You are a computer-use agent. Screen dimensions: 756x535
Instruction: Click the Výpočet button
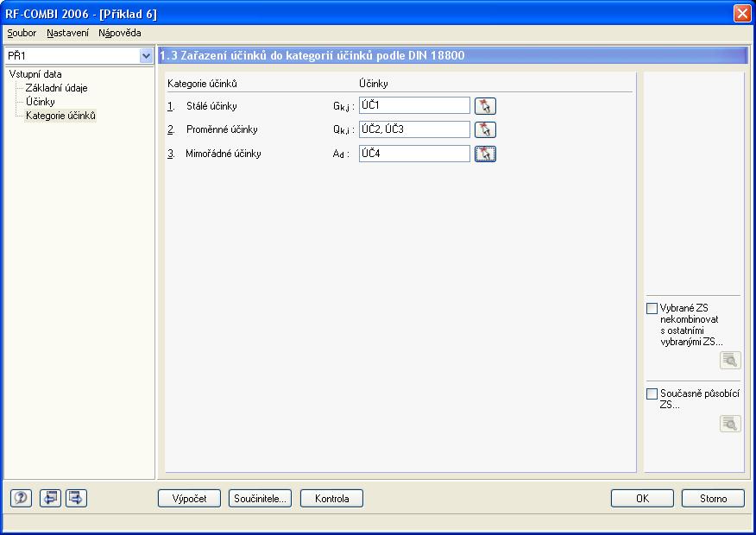click(189, 499)
